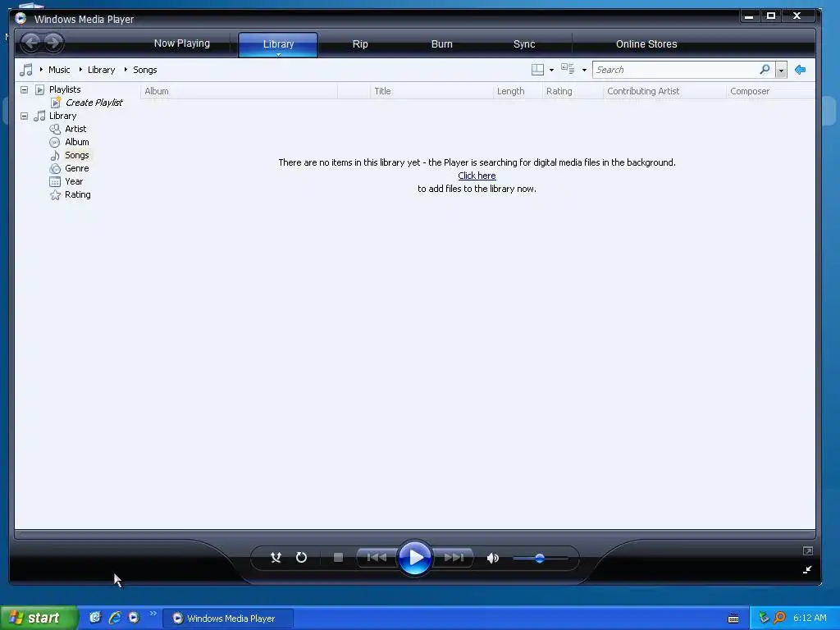Open the Now Playing tab

click(181, 43)
